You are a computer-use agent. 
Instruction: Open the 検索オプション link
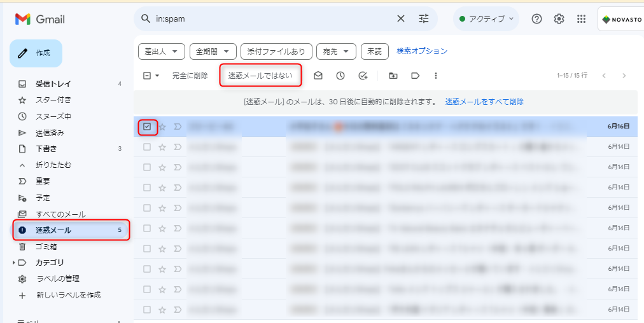click(422, 52)
